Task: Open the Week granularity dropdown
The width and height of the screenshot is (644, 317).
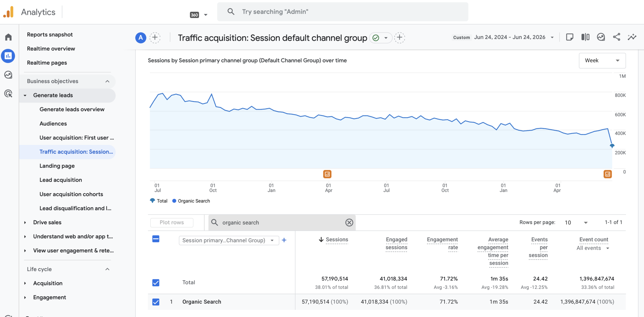Action: coord(602,61)
